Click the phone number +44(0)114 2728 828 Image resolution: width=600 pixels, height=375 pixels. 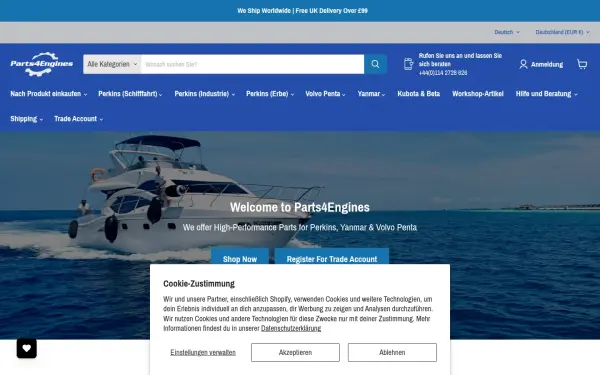443,73
